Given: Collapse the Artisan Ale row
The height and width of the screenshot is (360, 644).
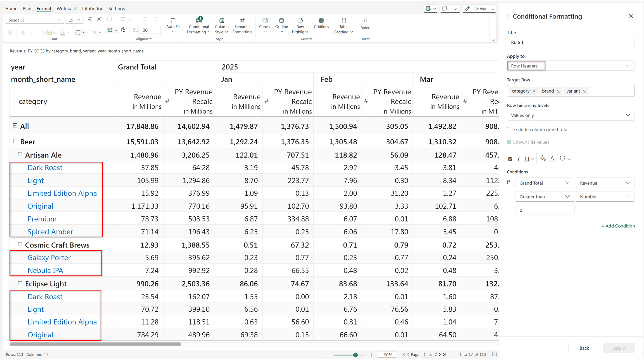Looking at the screenshot, I should (x=20, y=154).
